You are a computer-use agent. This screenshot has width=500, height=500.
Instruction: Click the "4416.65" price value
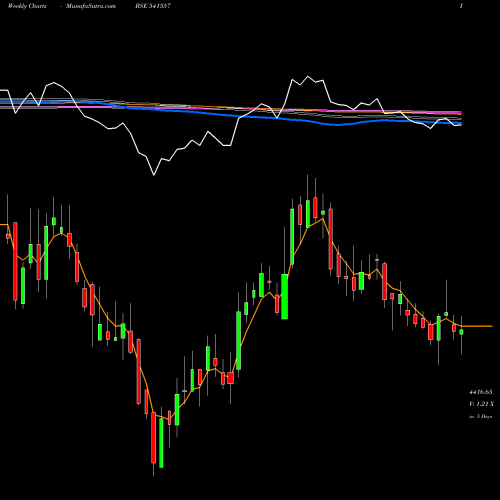point(481,392)
